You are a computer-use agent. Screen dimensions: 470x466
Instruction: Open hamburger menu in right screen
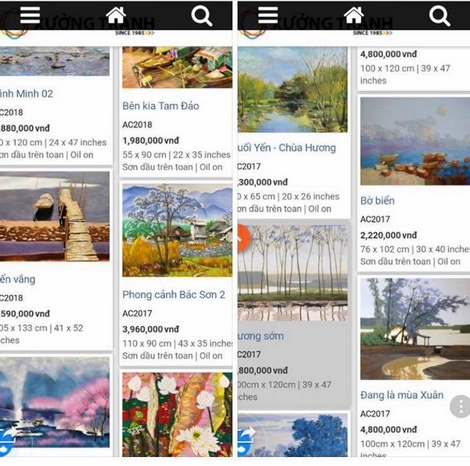(268, 15)
